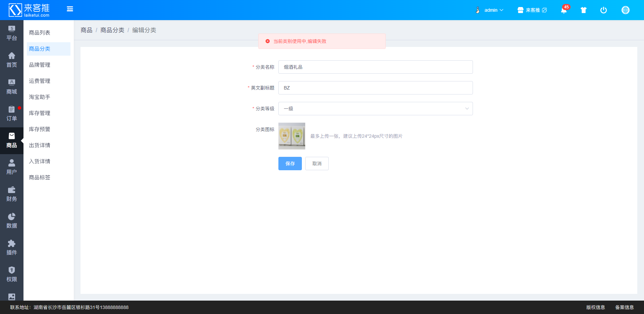The height and width of the screenshot is (314, 644).
Task: Click the t-shirt theme icon
Action: [x=584, y=10]
